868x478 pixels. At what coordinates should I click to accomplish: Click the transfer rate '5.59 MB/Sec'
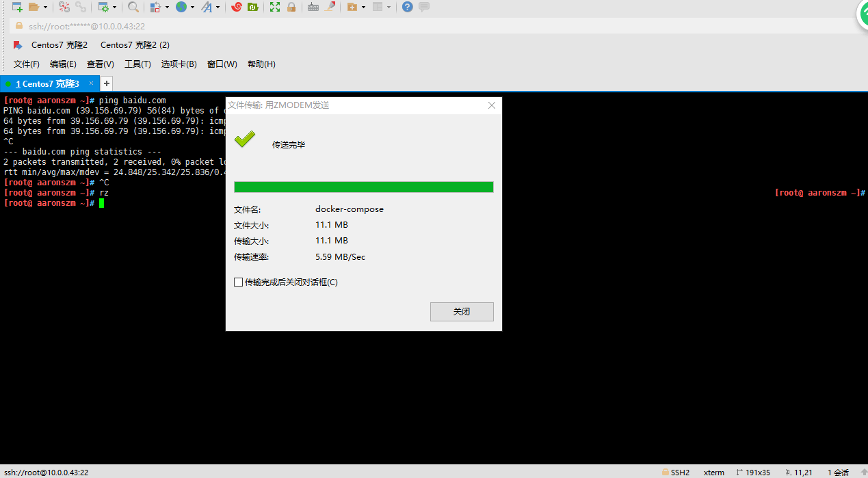[x=341, y=257]
